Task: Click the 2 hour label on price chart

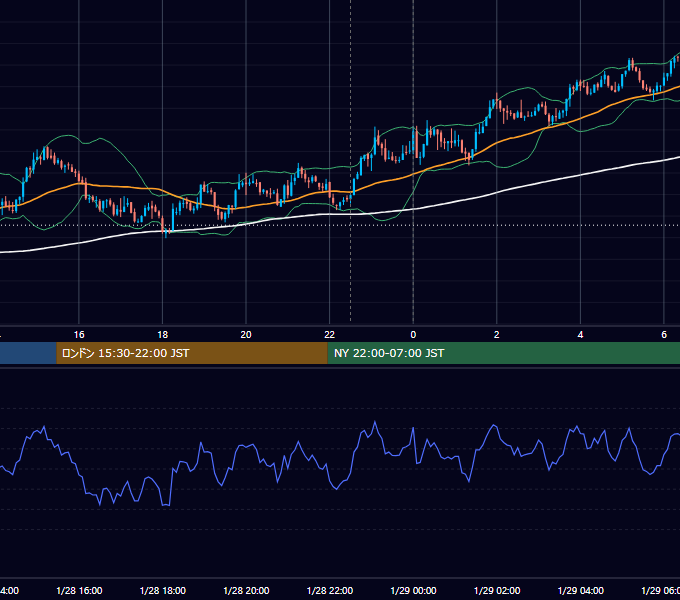Action: 497,334
